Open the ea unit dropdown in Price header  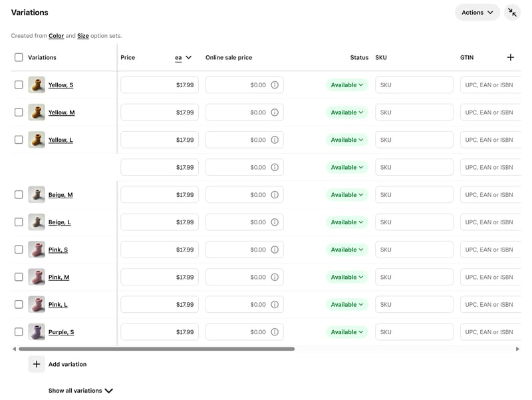[183, 57]
